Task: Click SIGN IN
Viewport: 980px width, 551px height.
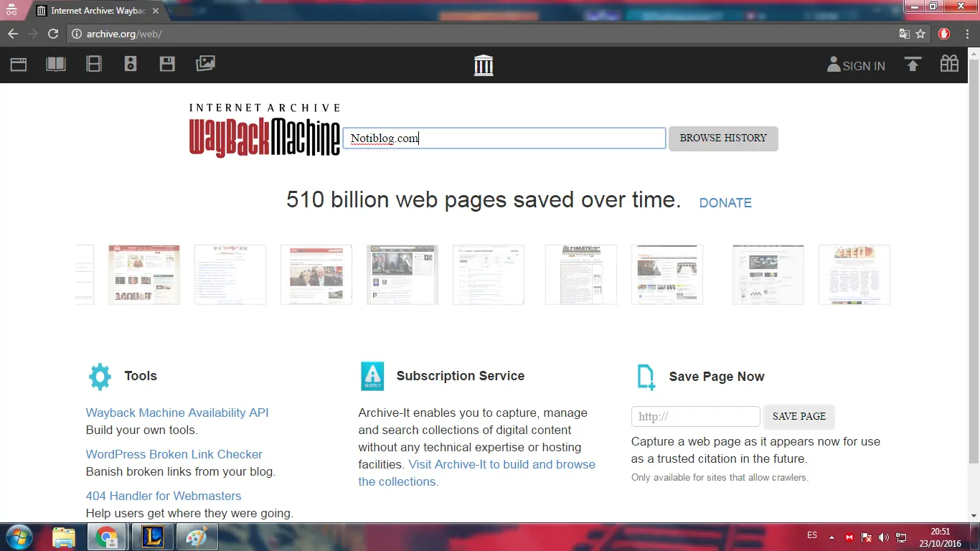Action: coord(856,65)
